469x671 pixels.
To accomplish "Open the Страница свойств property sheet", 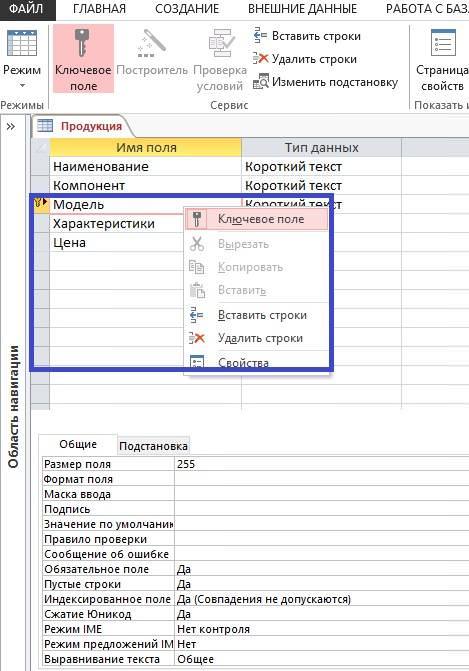I will tap(442, 59).
